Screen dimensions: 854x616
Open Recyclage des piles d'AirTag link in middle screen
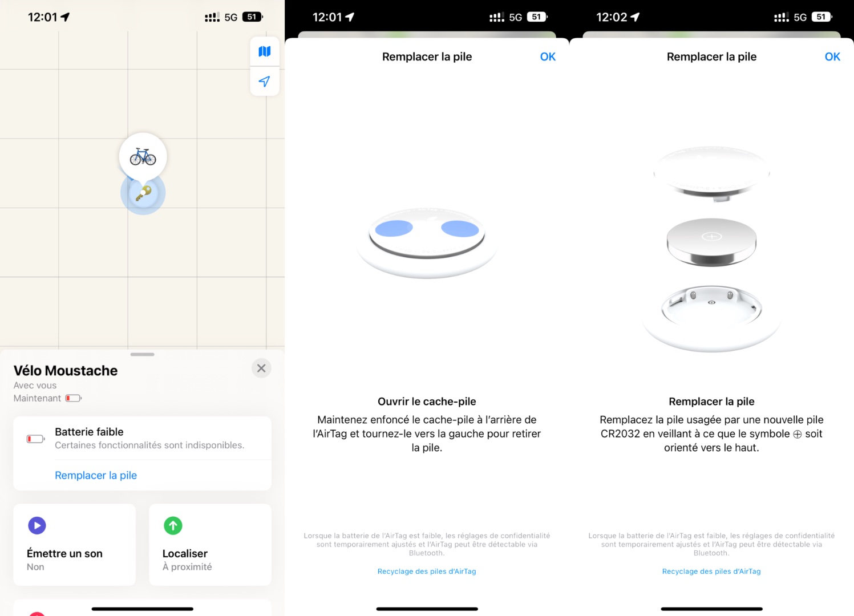click(427, 571)
